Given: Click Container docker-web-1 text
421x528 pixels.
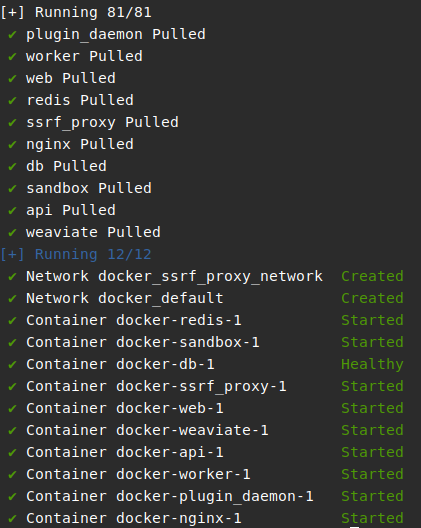Looking at the screenshot, I should [125, 408].
